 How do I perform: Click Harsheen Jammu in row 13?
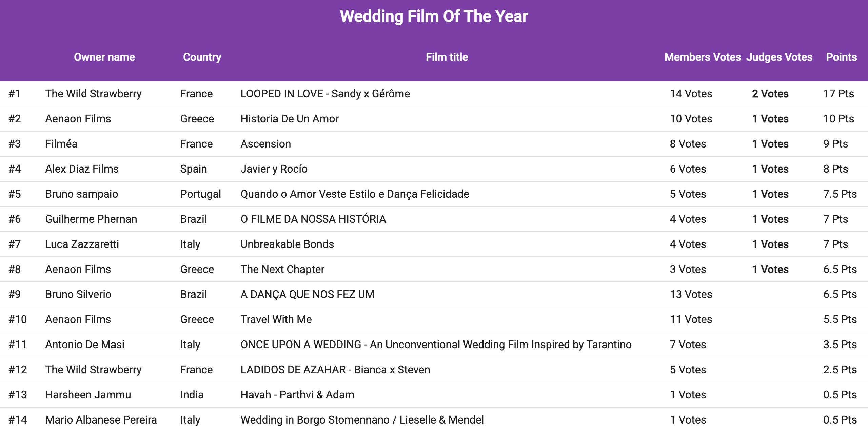pos(88,395)
